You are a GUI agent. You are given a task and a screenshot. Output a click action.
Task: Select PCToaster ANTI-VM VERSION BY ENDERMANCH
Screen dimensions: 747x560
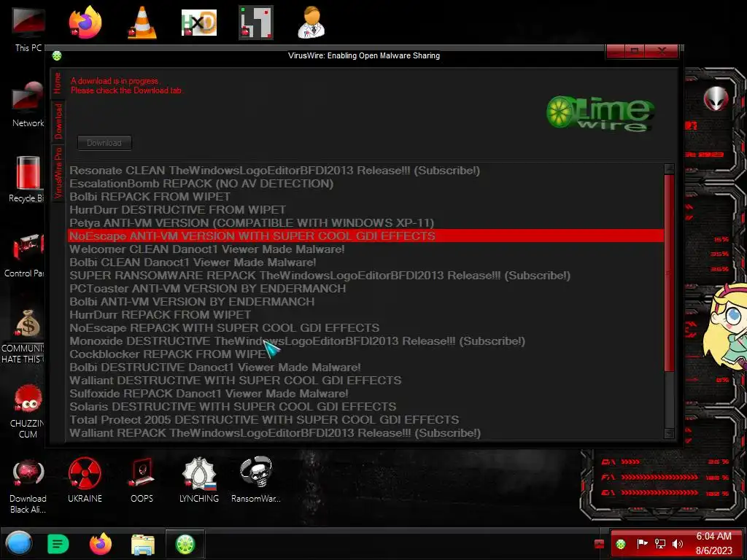pyautogui.click(x=366, y=289)
